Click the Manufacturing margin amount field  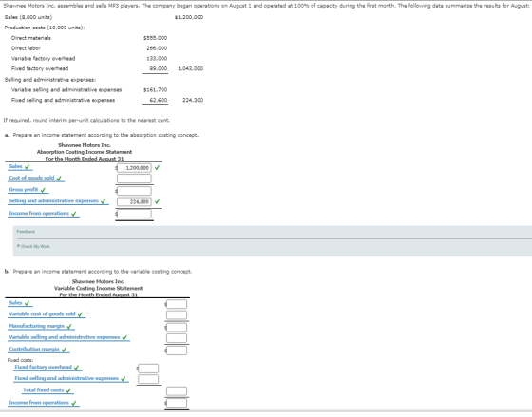click(177, 327)
